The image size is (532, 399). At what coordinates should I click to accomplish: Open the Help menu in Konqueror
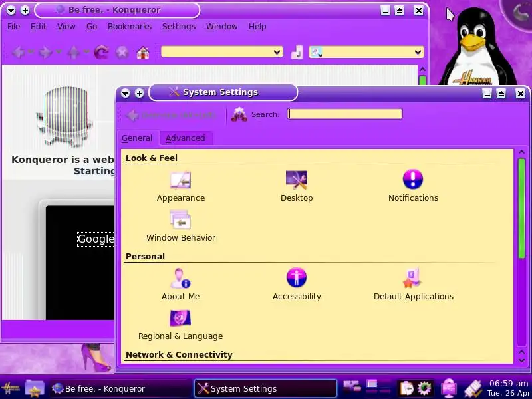coord(257,27)
